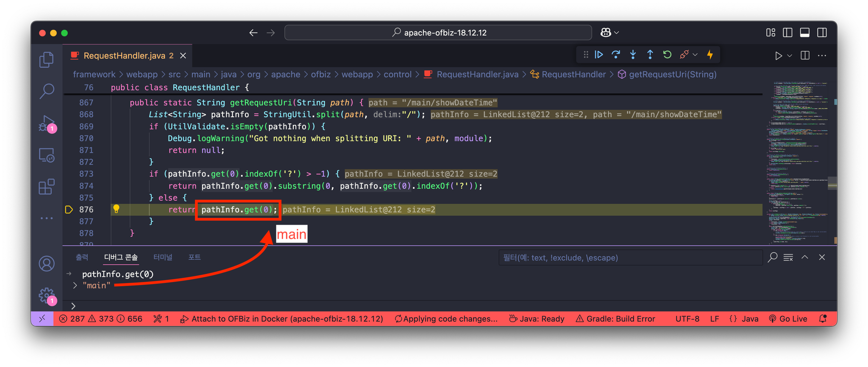Step Into in debug toolbar
868x367 pixels.
point(633,55)
